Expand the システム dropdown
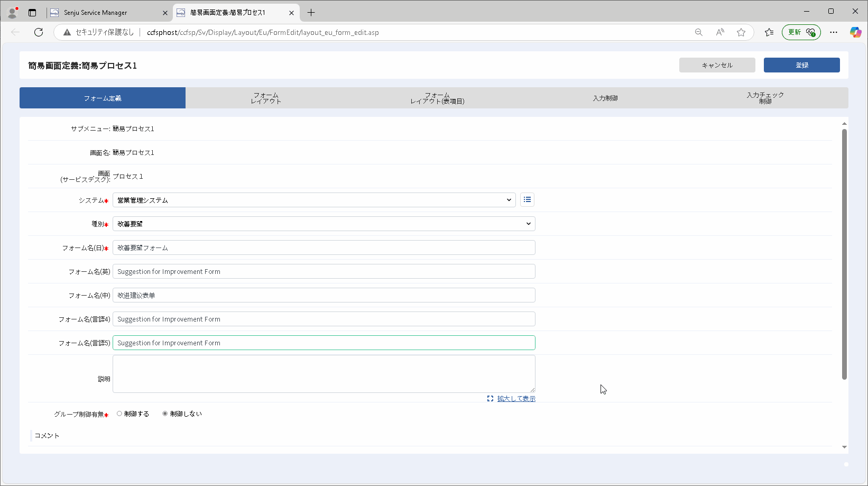 pyautogui.click(x=314, y=200)
